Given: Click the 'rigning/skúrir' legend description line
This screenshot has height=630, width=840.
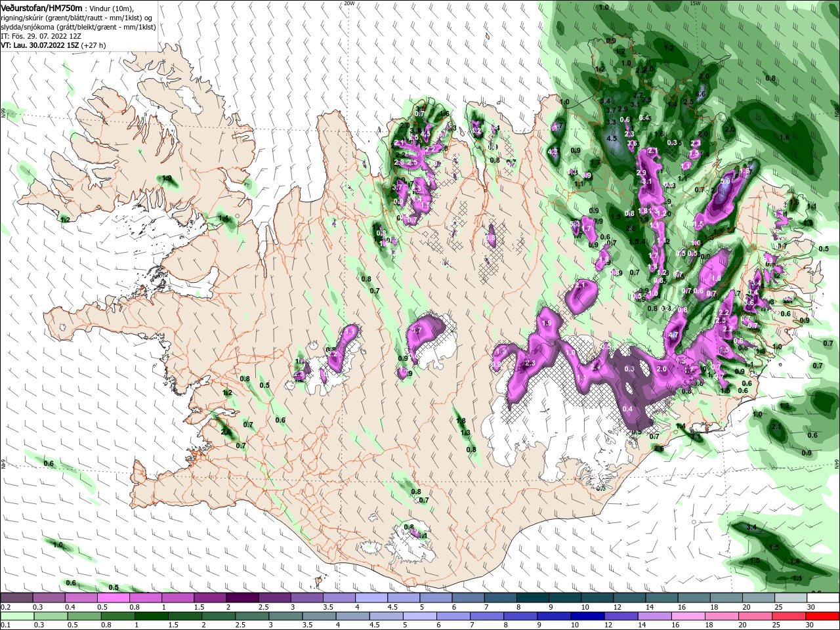Looking at the screenshot, I should (x=77, y=18).
